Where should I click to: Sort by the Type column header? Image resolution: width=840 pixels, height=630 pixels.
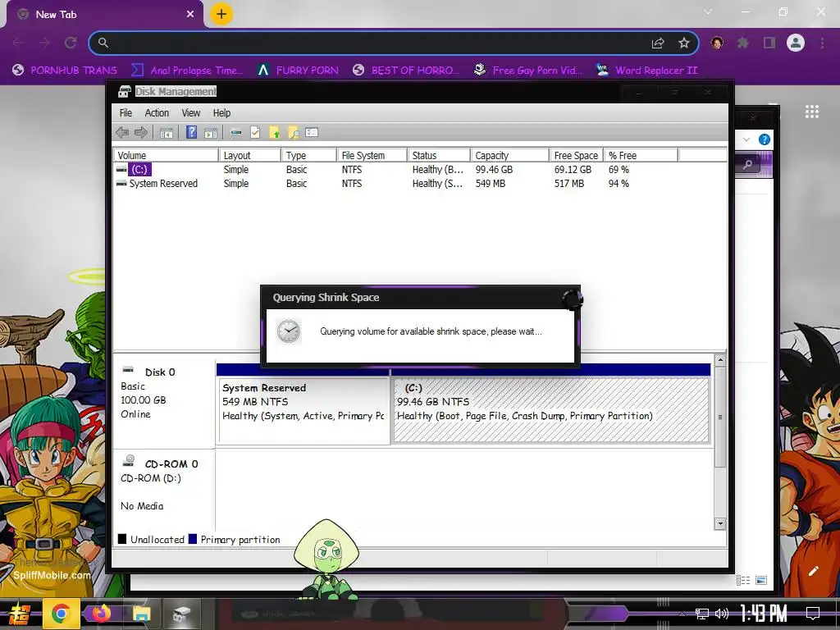(x=309, y=155)
